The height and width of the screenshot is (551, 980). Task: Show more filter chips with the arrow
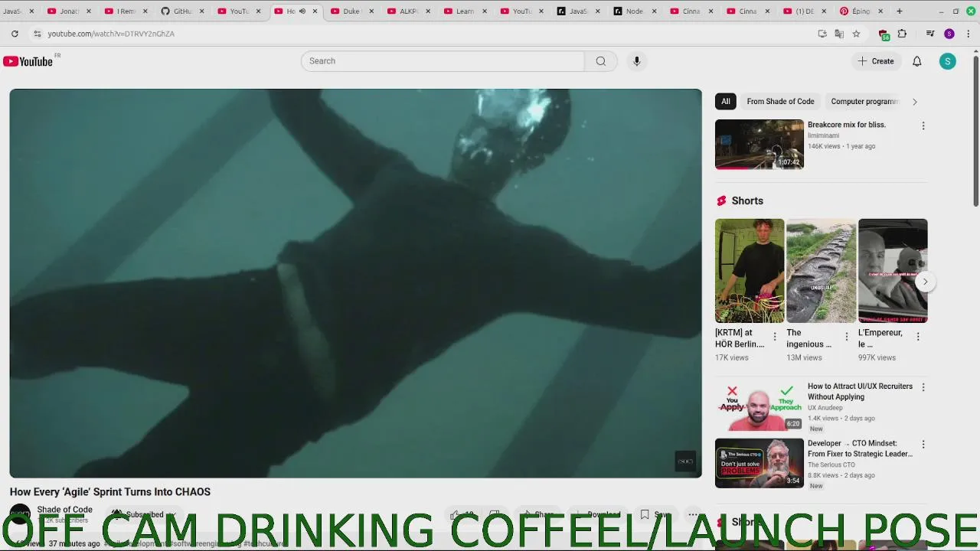click(x=914, y=102)
